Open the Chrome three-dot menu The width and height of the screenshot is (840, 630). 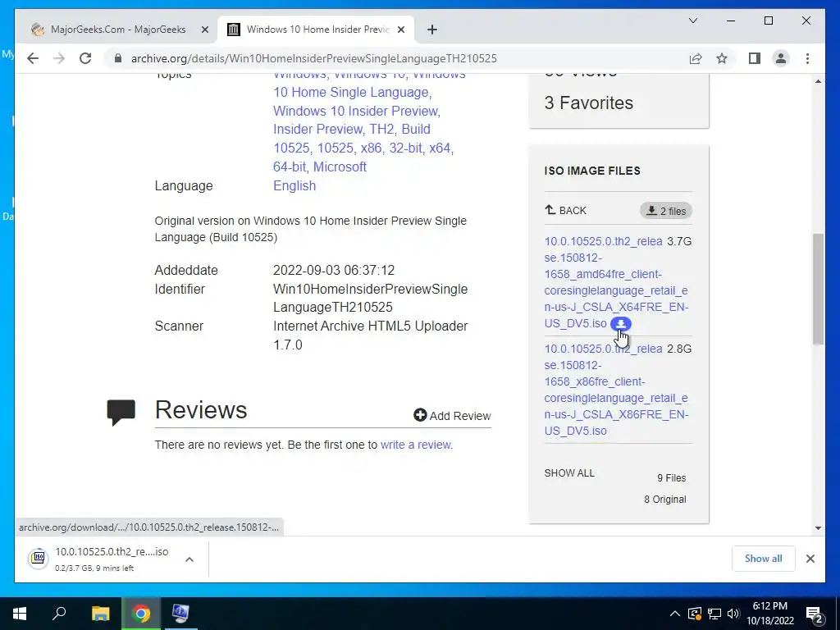[807, 58]
